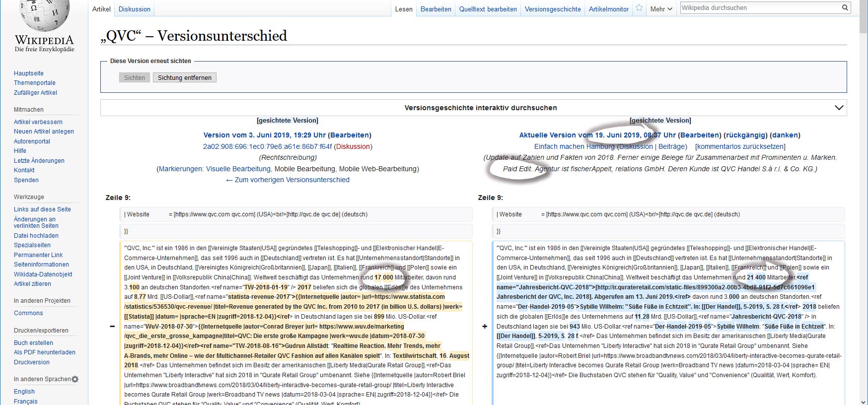Click the search magnifier icon
Screen dimensions: 868x405
coord(845,8)
